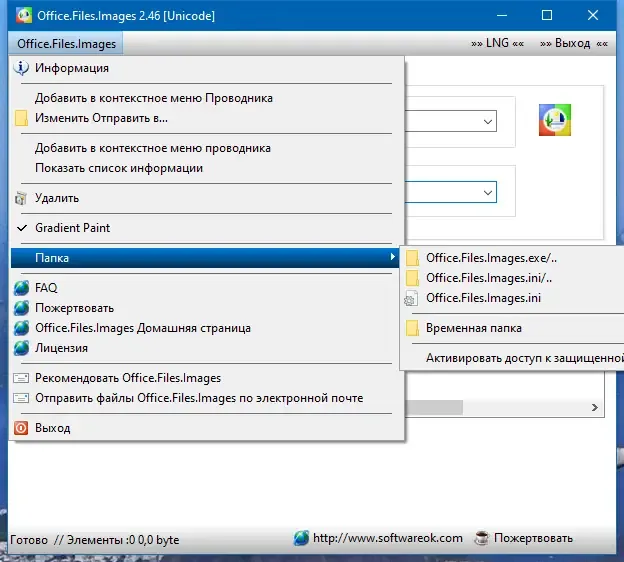
Task: Click Готово // Элементы status text
Action: coord(94,540)
